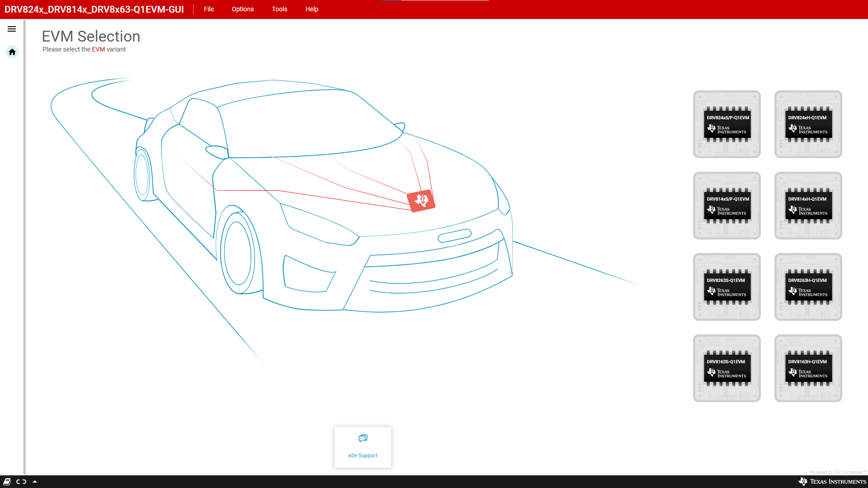
Task: Click the e2e Support chat bubble icon
Action: pos(363,438)
